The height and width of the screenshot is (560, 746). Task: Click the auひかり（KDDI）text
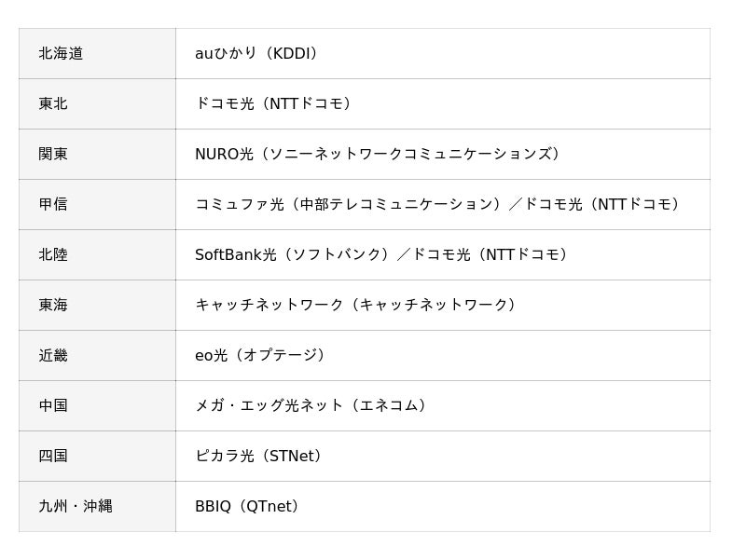coord(257,54)
